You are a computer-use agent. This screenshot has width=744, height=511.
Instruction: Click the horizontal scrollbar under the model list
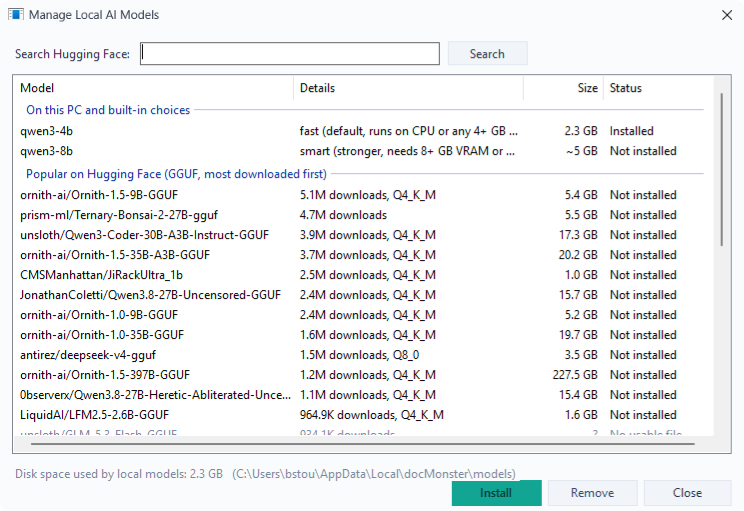pos(363,444)
